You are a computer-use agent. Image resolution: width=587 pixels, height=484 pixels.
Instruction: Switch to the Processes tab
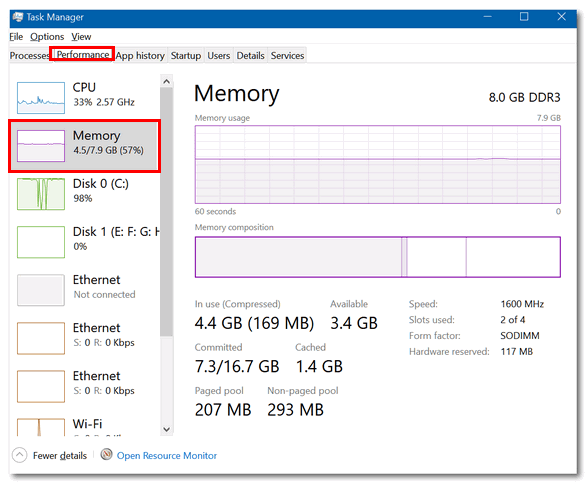(29, 55)
